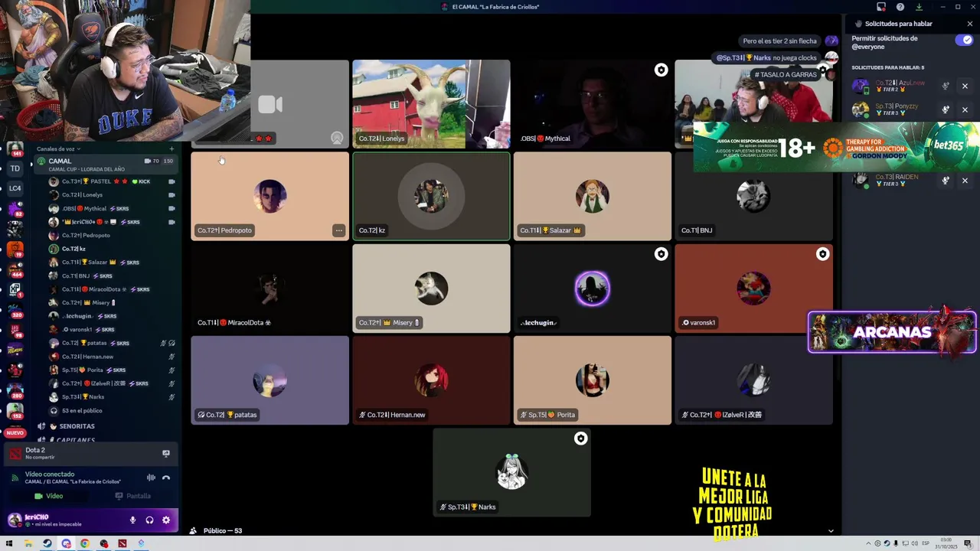Show hidden system tray icons

(870, 543)
